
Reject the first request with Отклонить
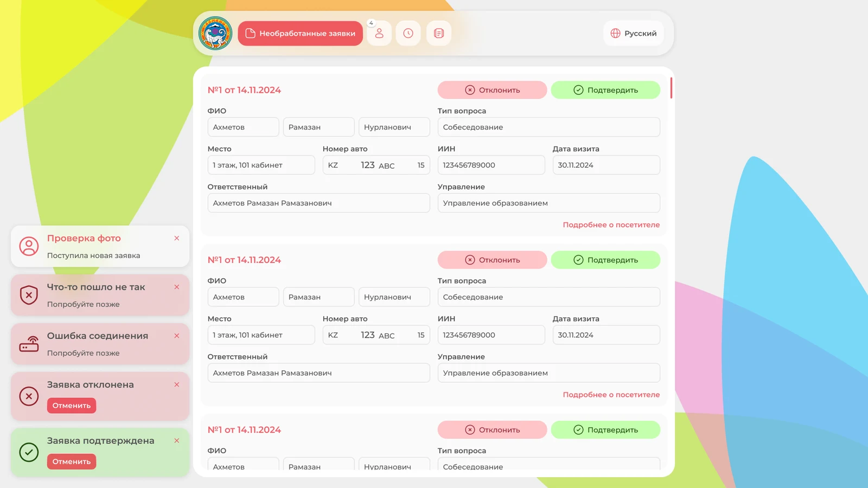coord(492,90)
